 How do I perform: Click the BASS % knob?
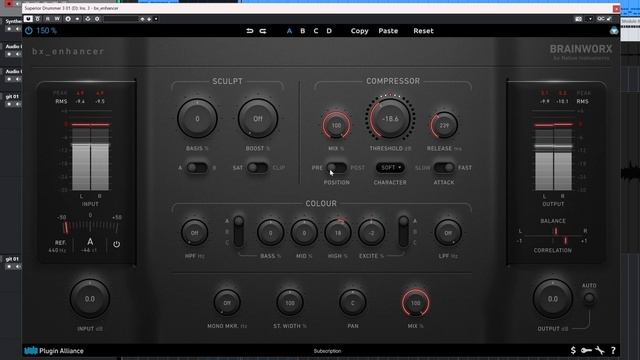coord(270,233)
